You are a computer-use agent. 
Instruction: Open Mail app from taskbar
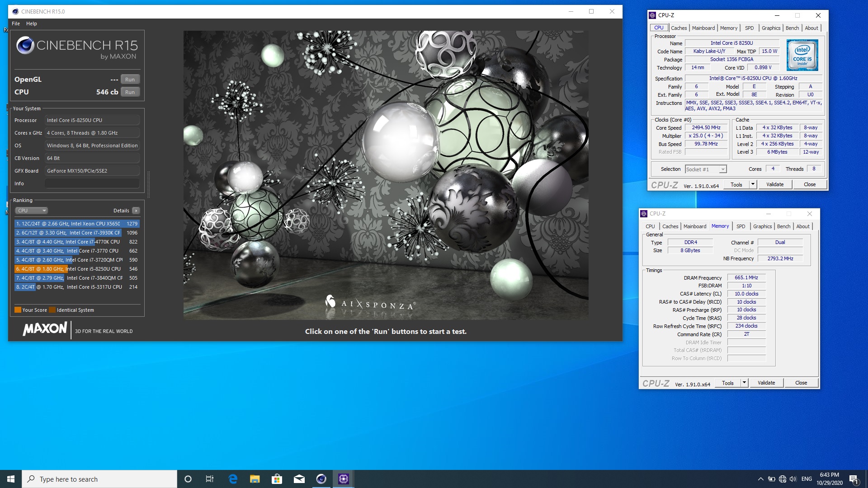[299, 479]
